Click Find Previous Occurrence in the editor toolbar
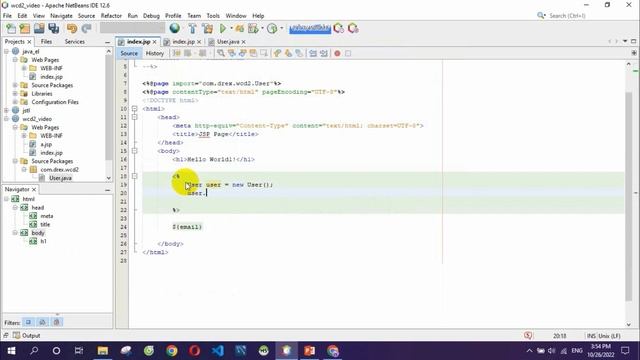 [x=232, y=53]
